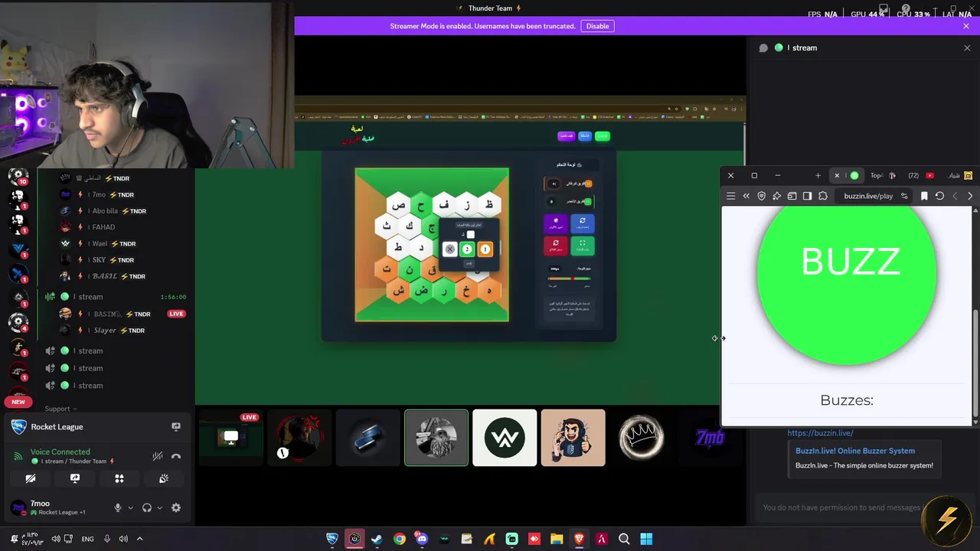Open Discord User Settings gear
The image size is (980, 551).
(176, 507)
